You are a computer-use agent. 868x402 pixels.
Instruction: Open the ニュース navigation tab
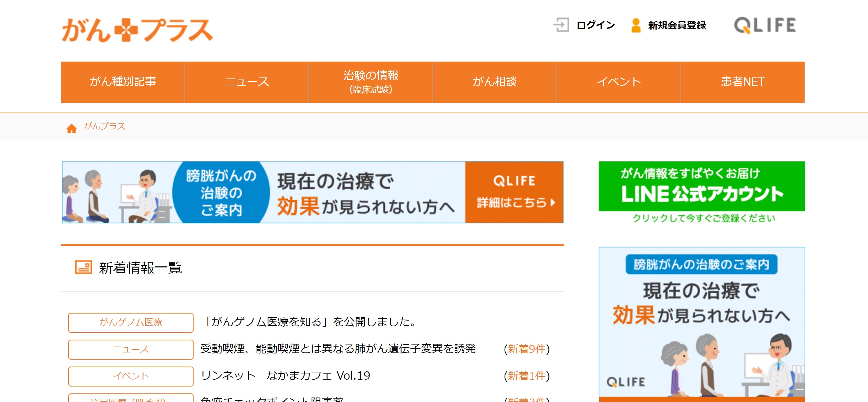(247, 82)
